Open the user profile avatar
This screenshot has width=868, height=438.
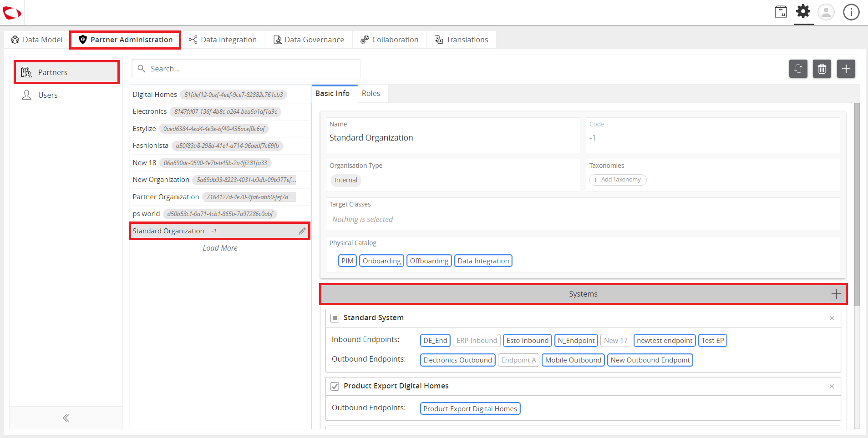coord(826,12)
